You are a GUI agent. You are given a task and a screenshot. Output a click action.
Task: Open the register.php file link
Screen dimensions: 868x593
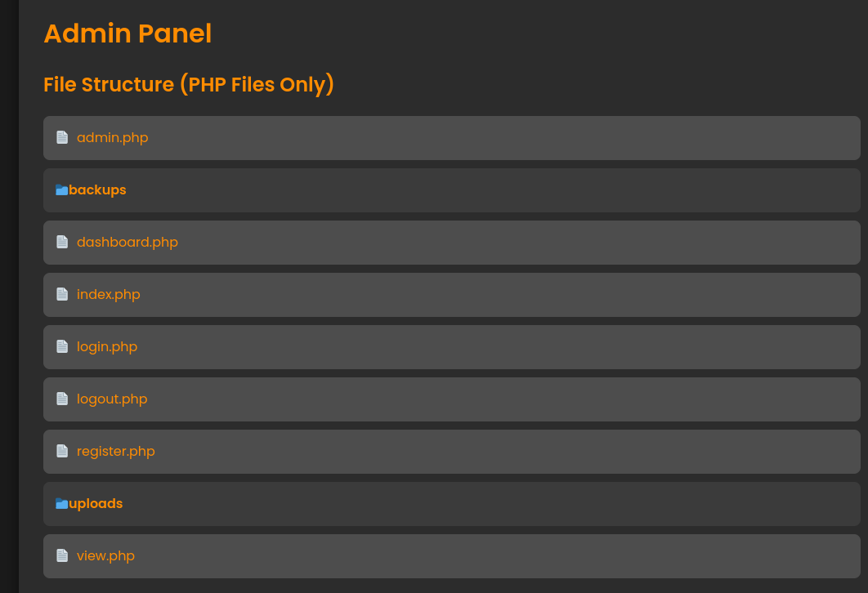click(116, 451)
